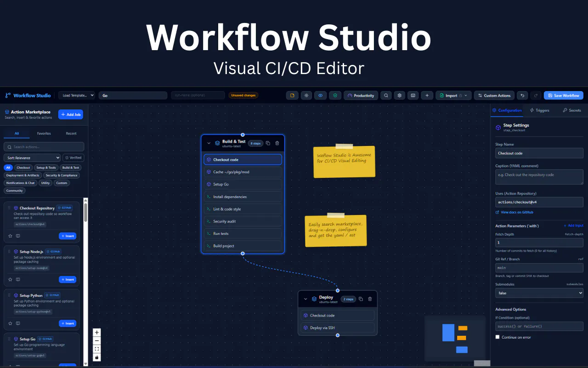
Task: Collapse the Deploy job chevron
Action: tap(305, 299)
